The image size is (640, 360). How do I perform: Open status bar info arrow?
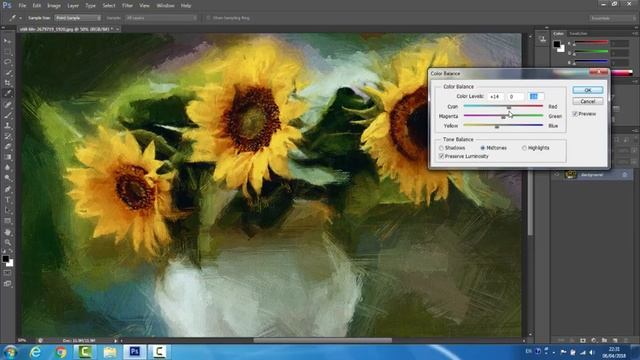coord(116,340)
